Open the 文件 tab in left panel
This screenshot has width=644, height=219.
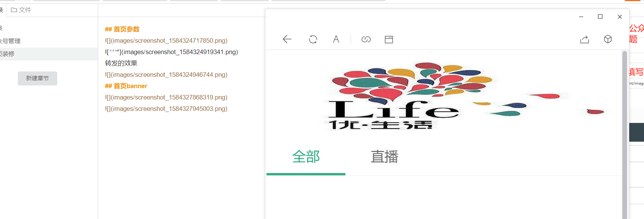click(x=21, y=10)
